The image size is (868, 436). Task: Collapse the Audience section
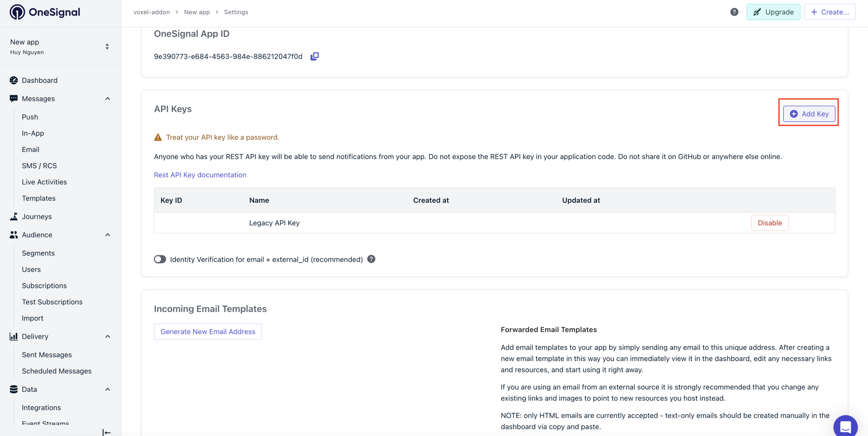click(107, 235)
